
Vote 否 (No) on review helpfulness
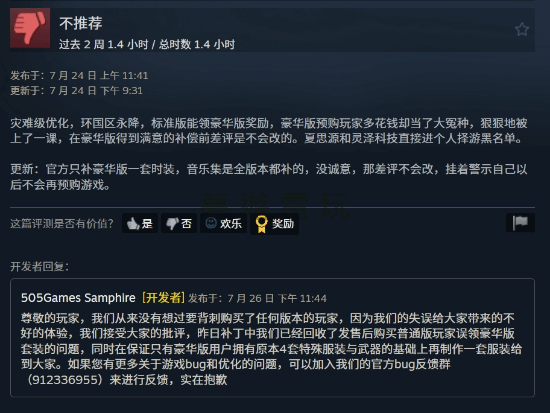point(179,223)
